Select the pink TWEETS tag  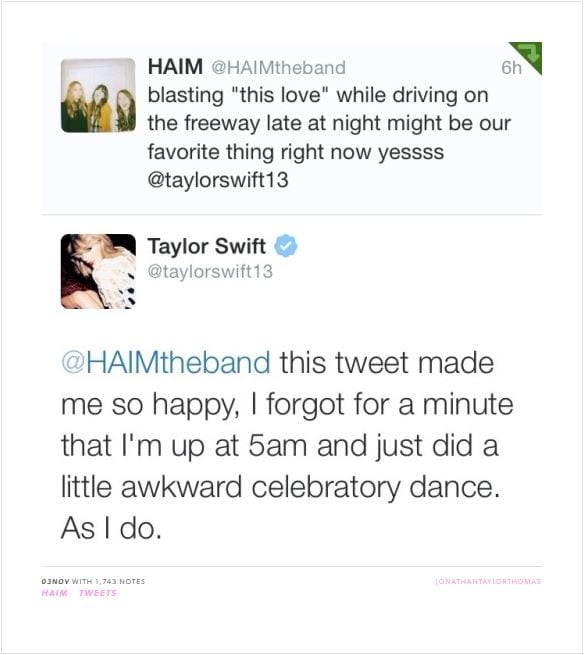point(98,593)
